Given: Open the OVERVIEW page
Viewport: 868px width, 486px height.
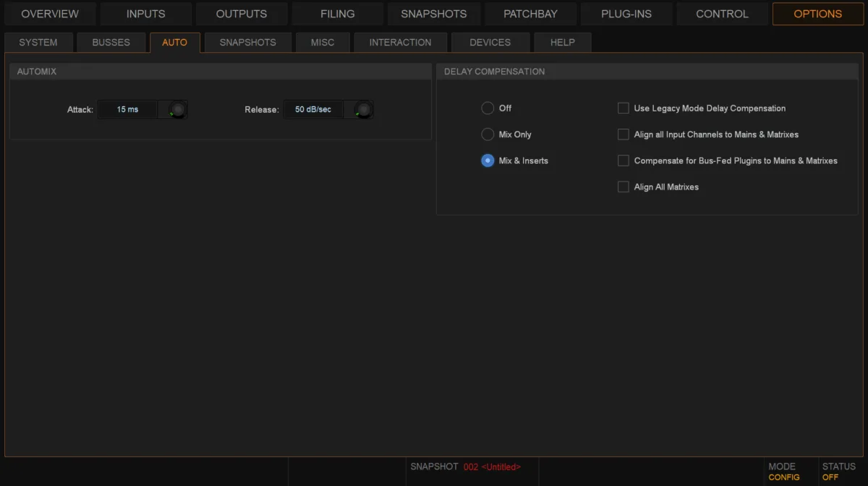Looking at the screenshot, I should point(50,14).
